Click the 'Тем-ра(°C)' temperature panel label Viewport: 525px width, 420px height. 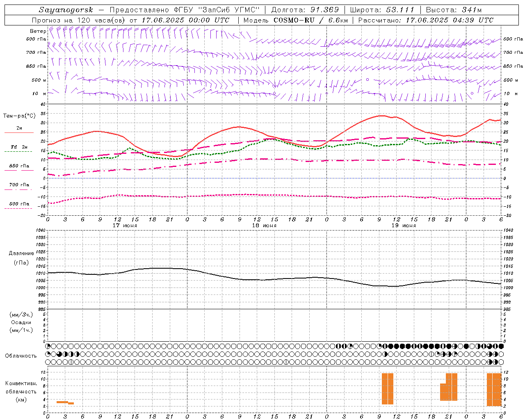19,116
